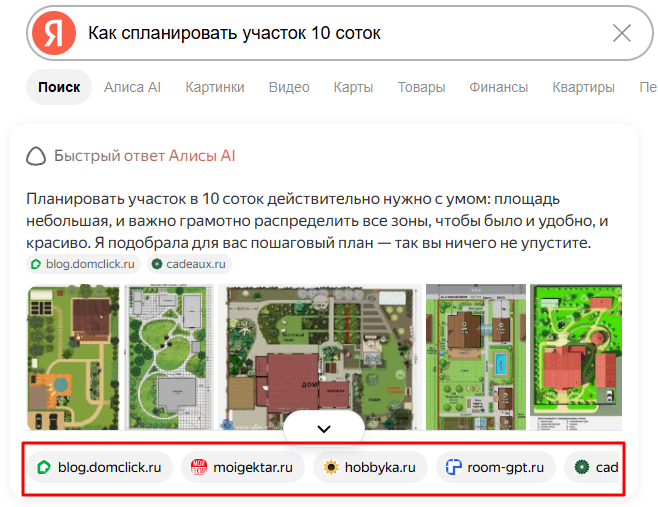This screenshot has width=658, height=507.
Task: Open the Квартиры tab
Action: click(x=583, y=87)
